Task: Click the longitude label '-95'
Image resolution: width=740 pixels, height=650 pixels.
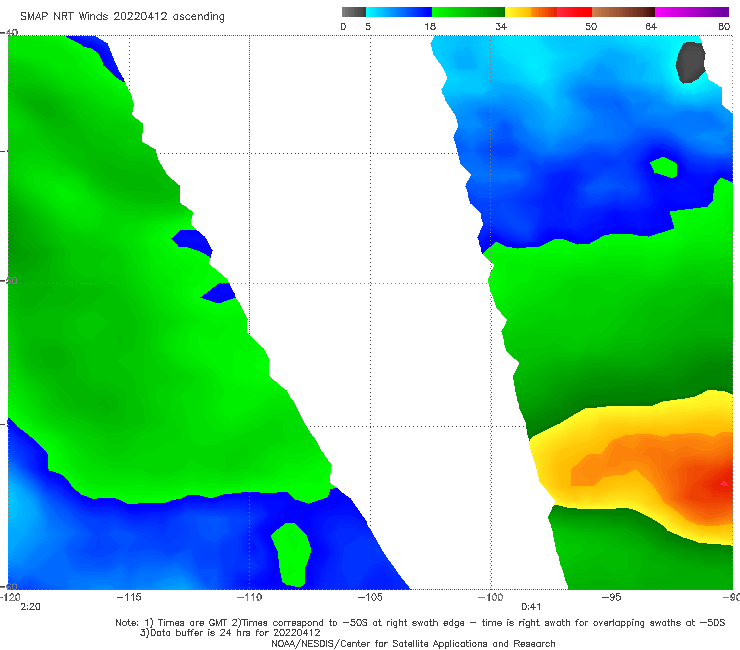Action: coord(611,597)
